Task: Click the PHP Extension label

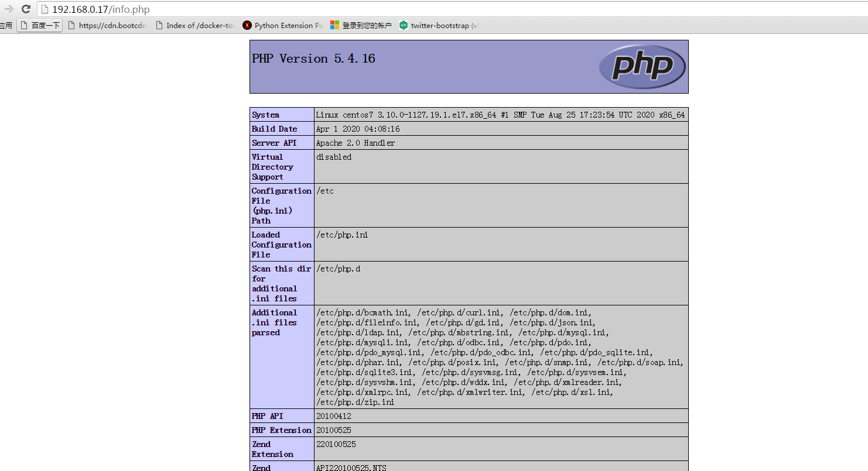Action: click(x=282, y=430)
